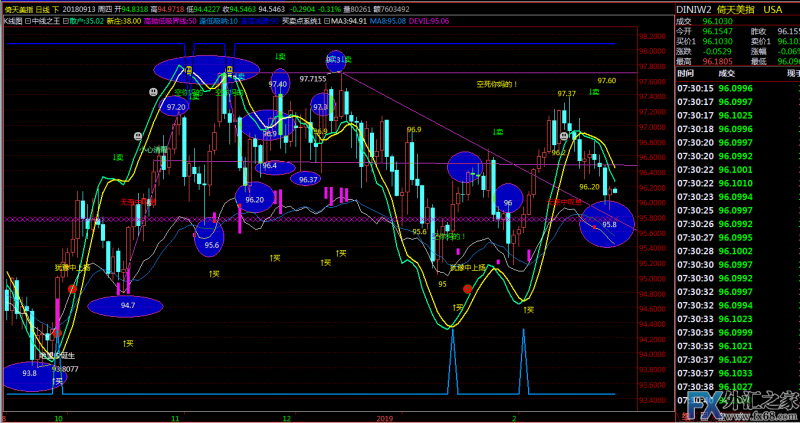Click the 时间 column header in tick list
The width and height of the screenshot is (800, 423).
[x=685, y=73]
